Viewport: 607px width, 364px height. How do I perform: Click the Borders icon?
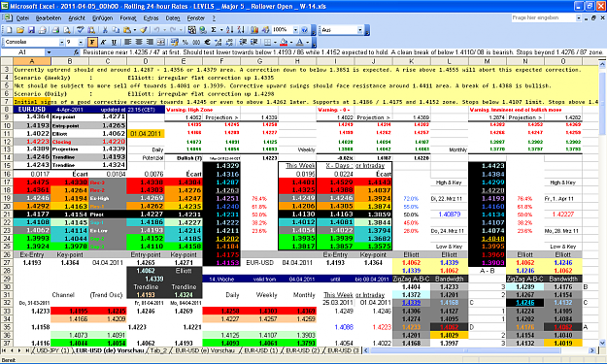267,42
